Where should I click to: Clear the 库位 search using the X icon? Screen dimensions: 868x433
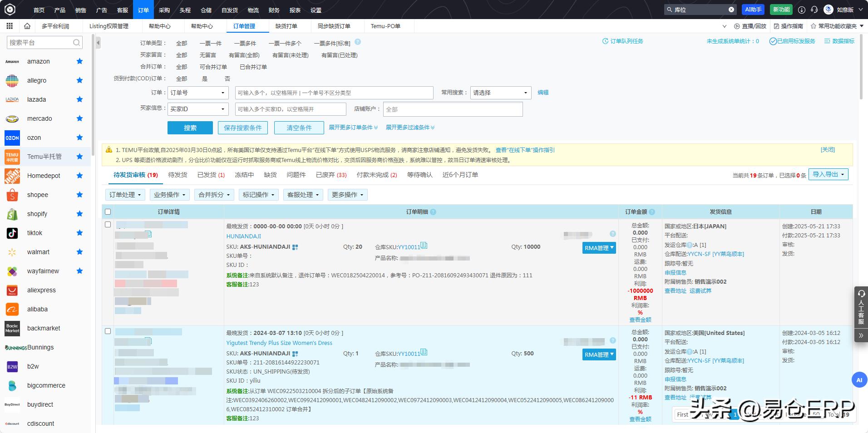point(731,9)
